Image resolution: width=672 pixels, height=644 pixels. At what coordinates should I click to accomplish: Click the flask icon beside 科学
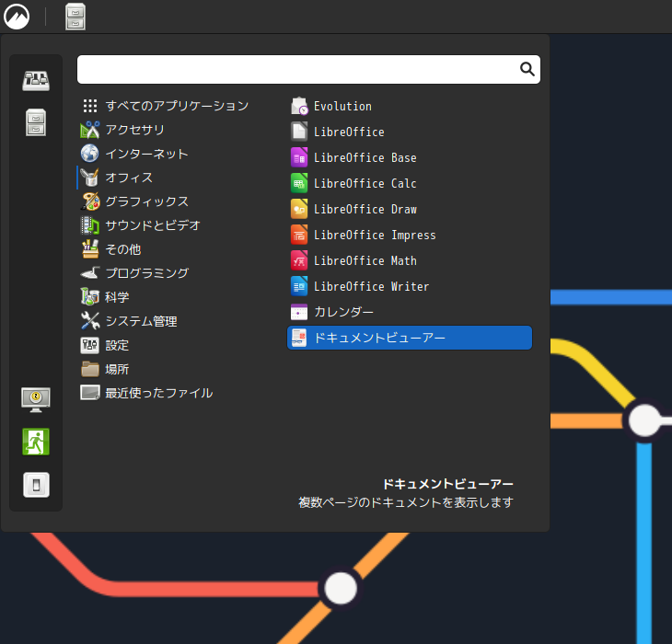(90, 297)
